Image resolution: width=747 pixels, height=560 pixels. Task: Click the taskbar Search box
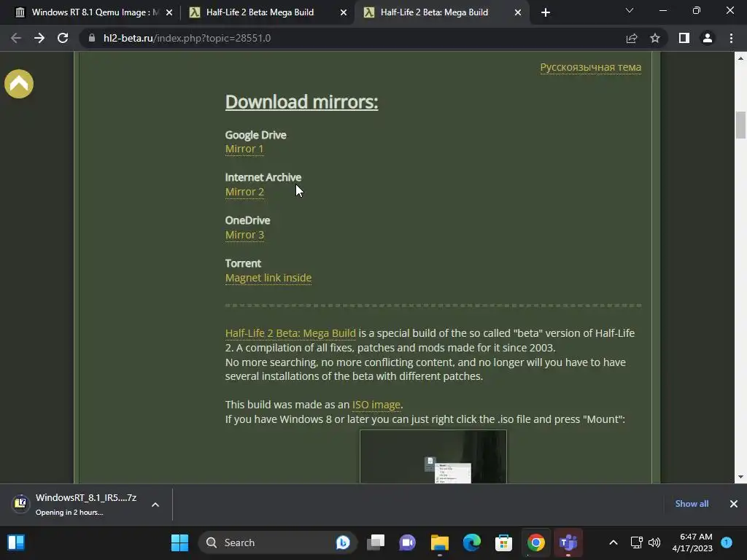tap(277, 542)
